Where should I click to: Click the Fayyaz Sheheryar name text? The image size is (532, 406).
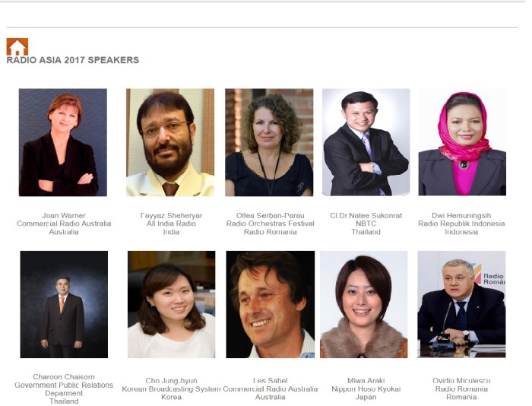[171, 215]
